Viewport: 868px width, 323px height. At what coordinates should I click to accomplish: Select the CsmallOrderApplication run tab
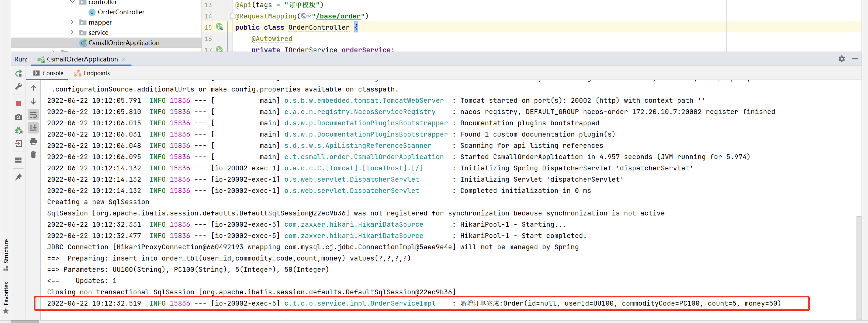coord(82,59)
